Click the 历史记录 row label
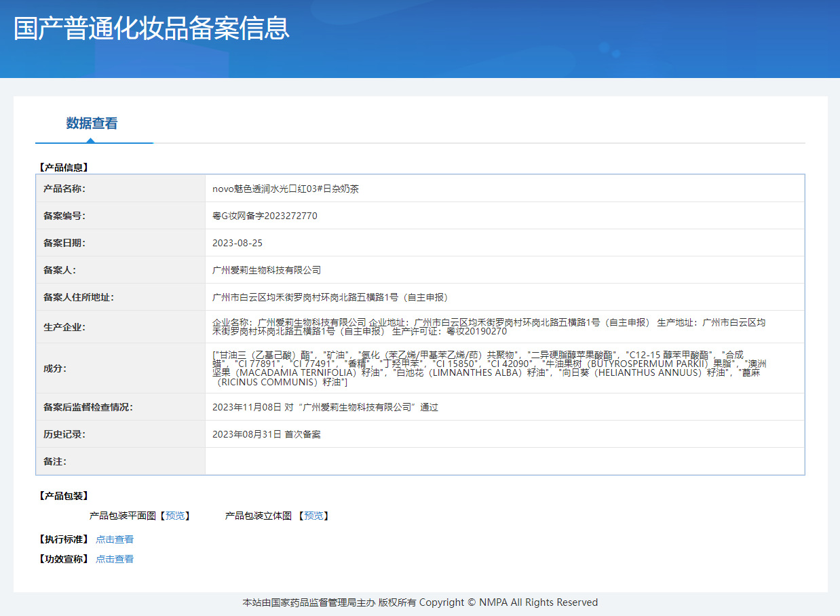Image resolution: width=840 pixels, height=616 pixels. (x=64, y=434)
